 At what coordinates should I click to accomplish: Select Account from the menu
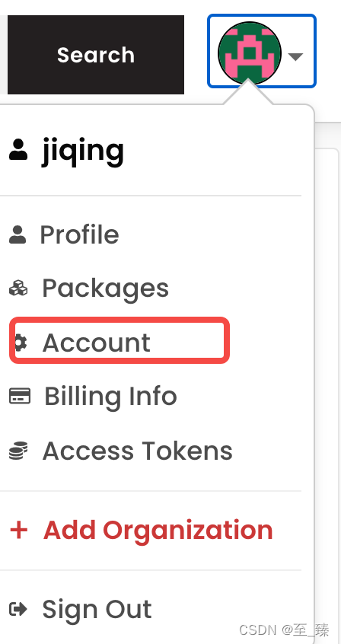[97, 343]
